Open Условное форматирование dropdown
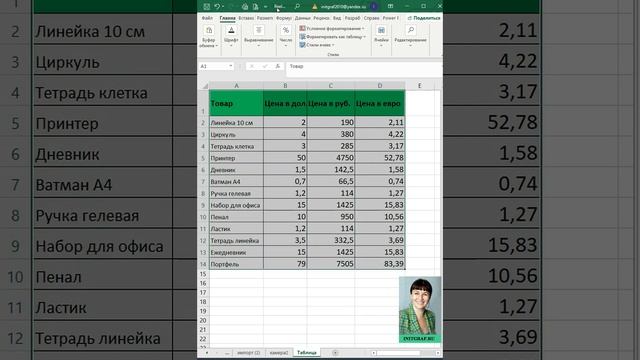640x360 pixels. (x=332, y=29)
